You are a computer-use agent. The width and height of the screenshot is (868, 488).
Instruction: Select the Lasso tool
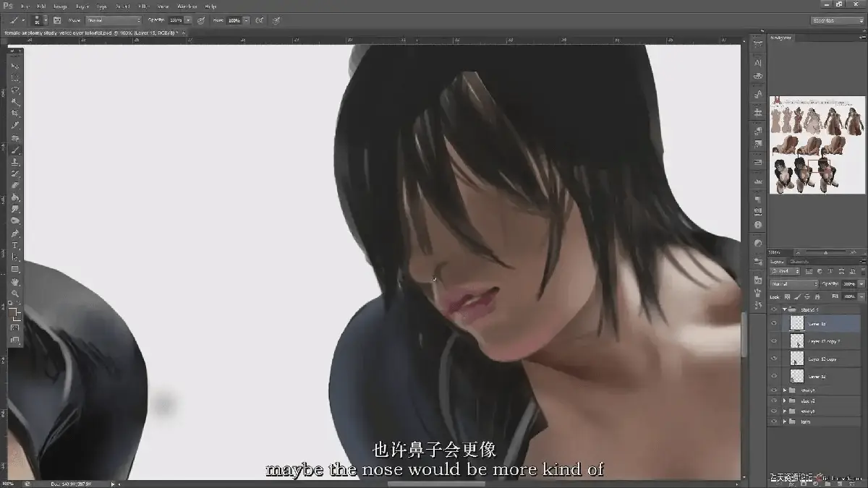point(15,90)
